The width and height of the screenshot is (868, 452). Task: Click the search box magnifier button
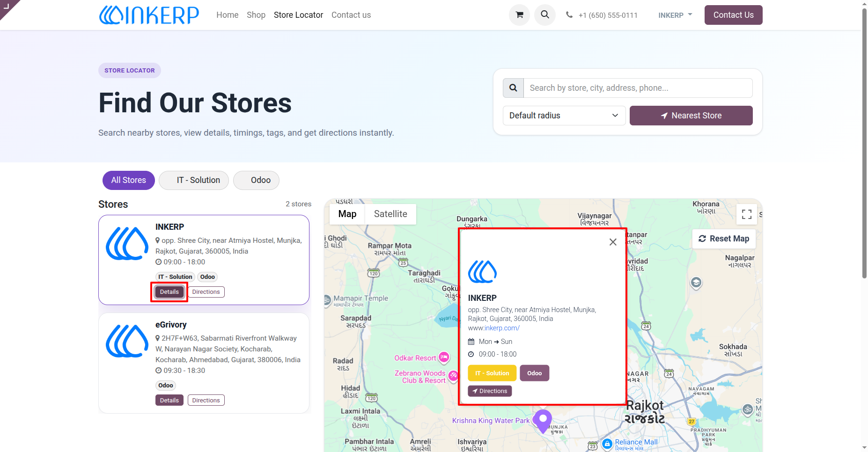click(513, 88)
